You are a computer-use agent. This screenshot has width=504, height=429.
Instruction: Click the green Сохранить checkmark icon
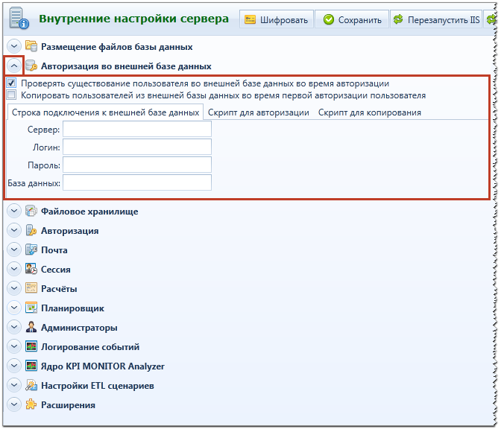coord(329,20)
